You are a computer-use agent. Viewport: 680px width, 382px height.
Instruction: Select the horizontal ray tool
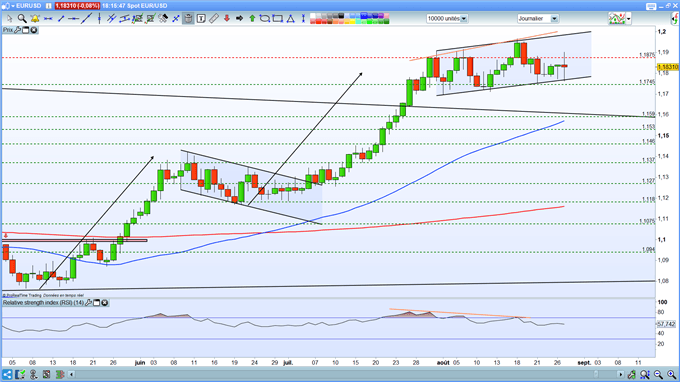coord(73,19)
